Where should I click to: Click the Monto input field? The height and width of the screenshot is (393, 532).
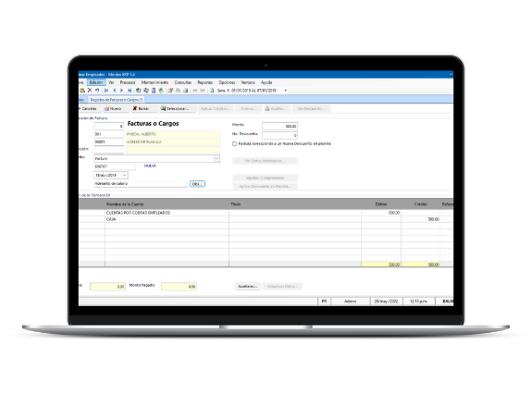(x=279, y=126)
